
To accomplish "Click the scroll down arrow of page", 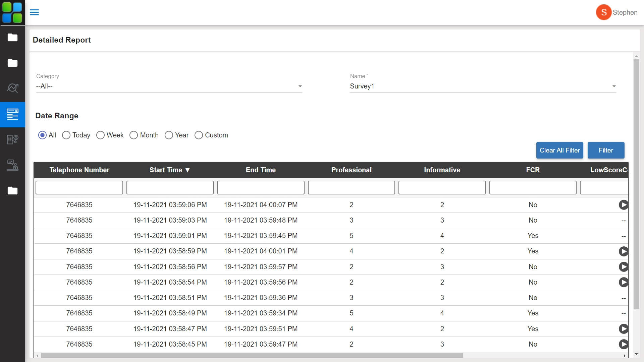I will [636, 354].
